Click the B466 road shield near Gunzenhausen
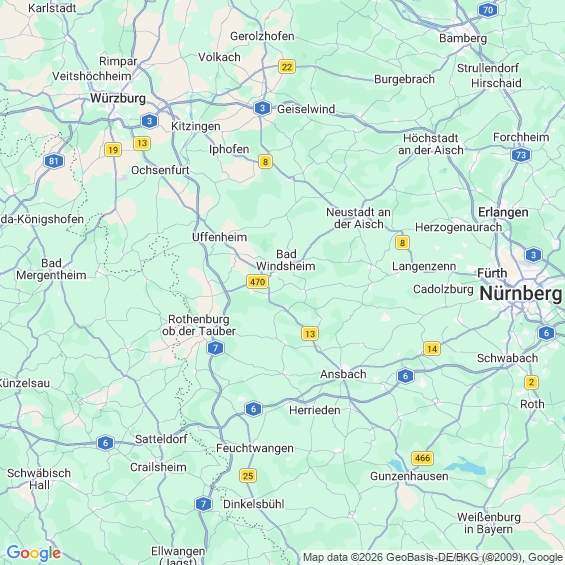Viewport: 565px width, 565px height. click(422, 458)
